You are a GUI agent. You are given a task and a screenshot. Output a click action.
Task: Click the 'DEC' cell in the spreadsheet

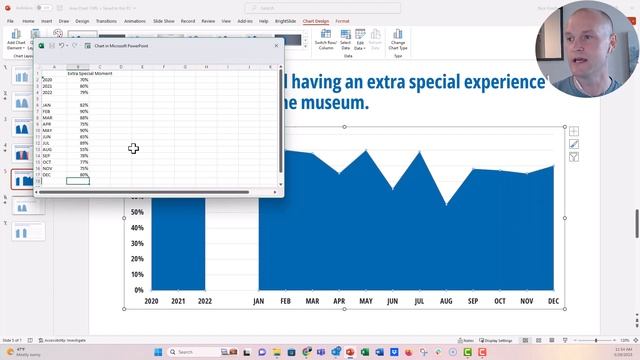pyautogui.click(x=53, y=175)
